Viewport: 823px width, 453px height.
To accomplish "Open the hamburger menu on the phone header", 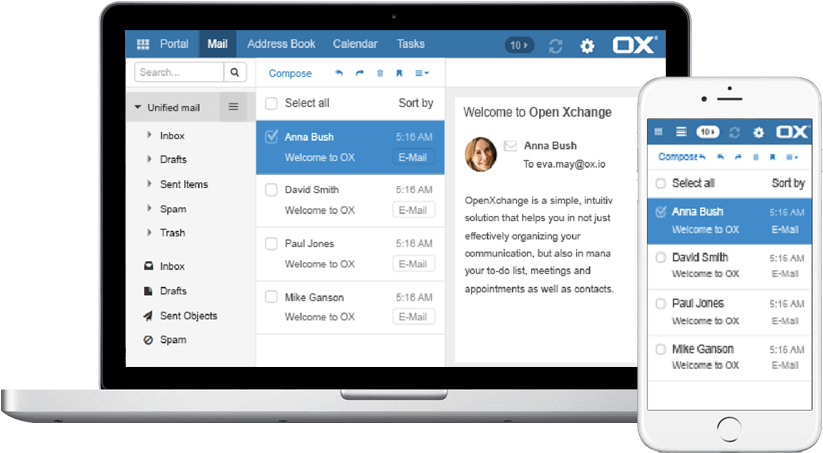I will point(681,132).
